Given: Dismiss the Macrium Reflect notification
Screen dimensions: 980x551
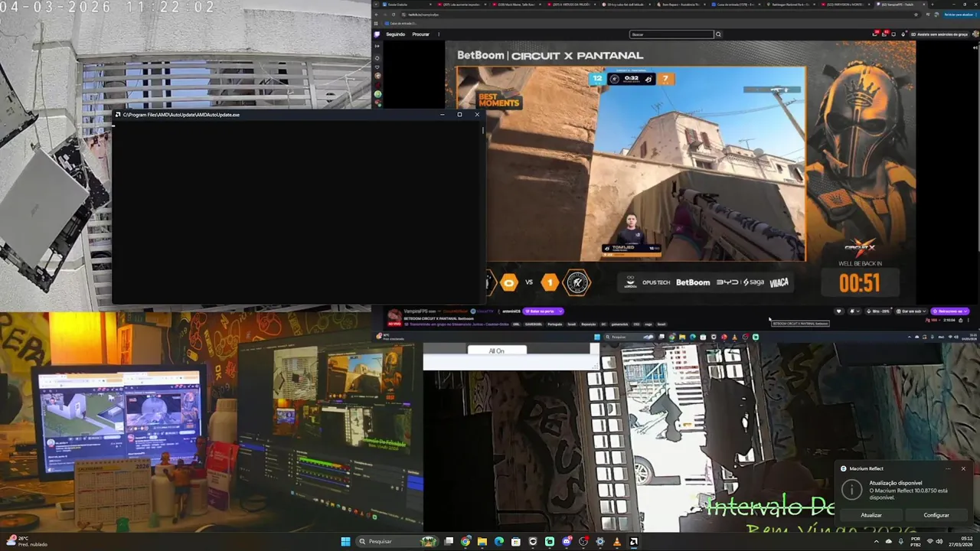Looking at the screenshot, I should point(963,468).
